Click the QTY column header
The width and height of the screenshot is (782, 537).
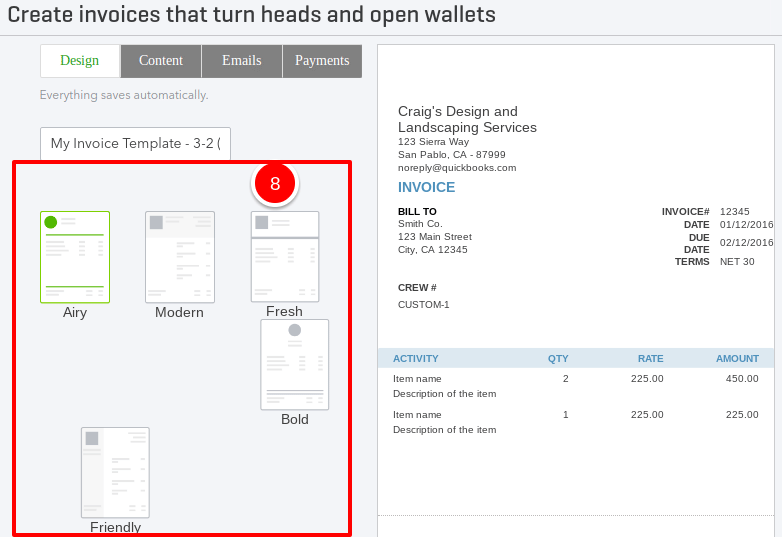point(558,358)
